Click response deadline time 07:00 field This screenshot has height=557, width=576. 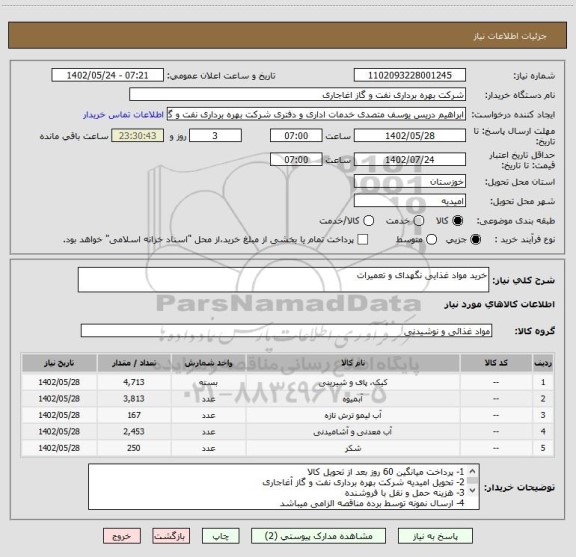coord(296,136)
